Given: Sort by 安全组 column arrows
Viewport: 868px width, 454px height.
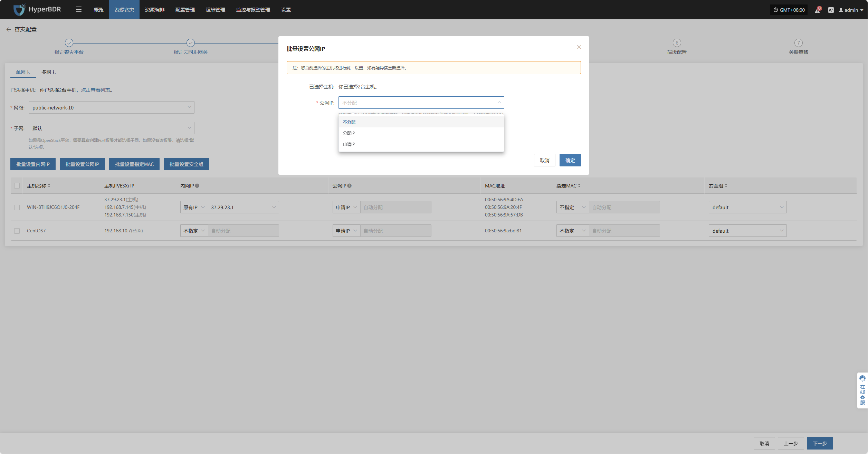Looking at the screenshot, I should click(726, 186).
